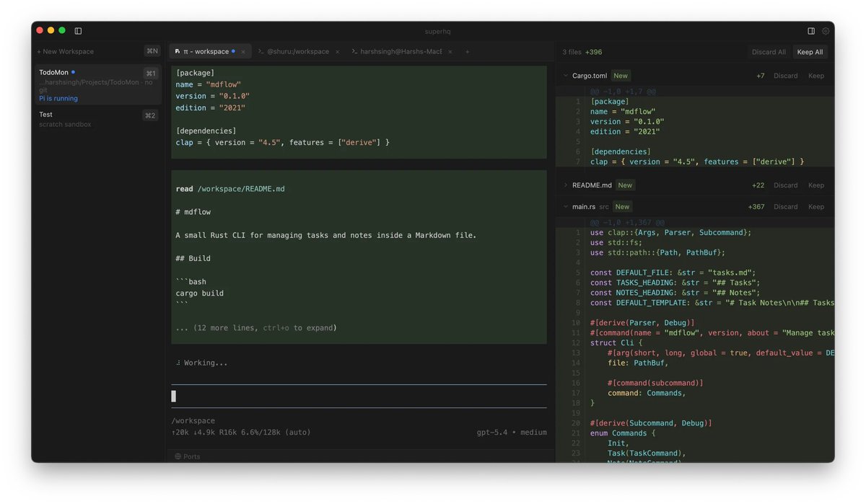This screenshot has width=866, height=504.
Task: Create a New Workspace
Action: 66,52
